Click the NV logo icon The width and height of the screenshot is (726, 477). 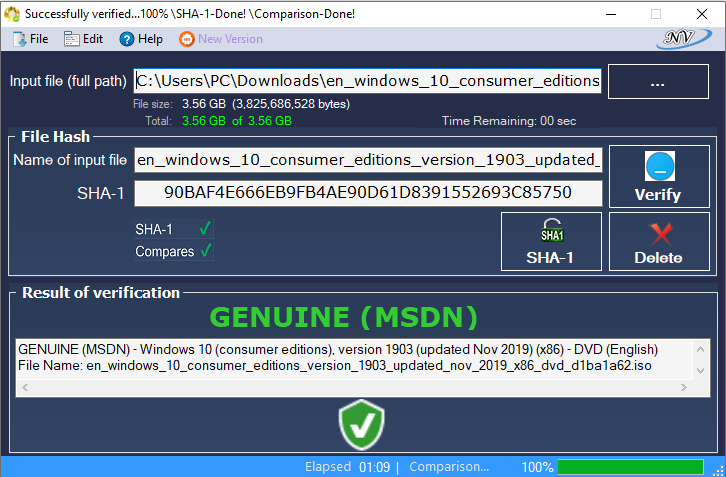point(684,38)
